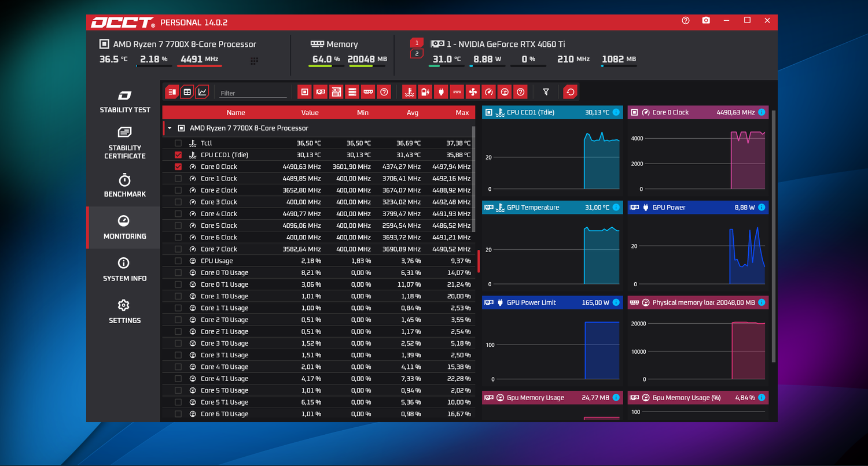Click the sensor table vertical scrollbar

tap(474, 179)
